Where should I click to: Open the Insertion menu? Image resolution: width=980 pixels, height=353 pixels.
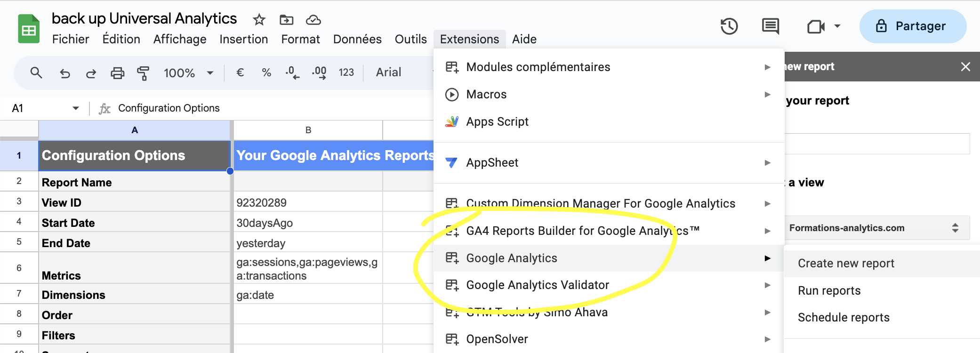(244, 39)
